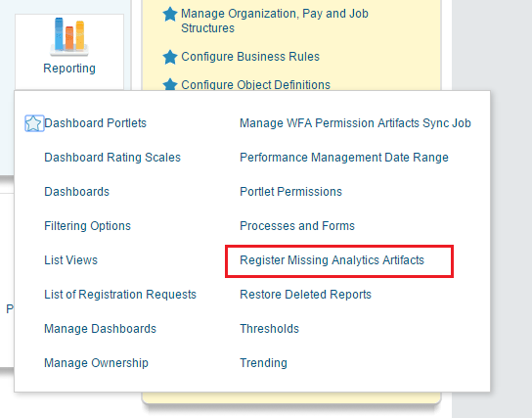This screenshot has height=418, width=532.
Task: Open Manage WFA Permission Artifacts Sync Job
Action: pyautogui.click(x=355, y=123)
